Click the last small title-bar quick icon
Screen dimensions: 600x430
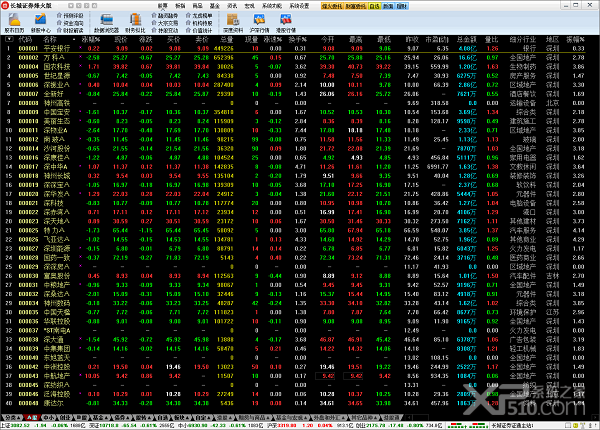95,6
